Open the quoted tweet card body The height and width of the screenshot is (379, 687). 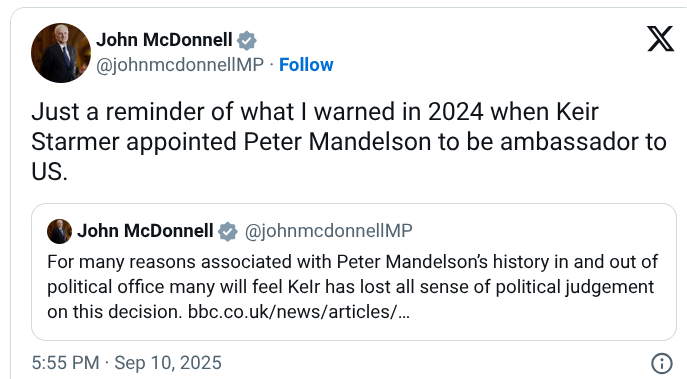coord(354,272)
